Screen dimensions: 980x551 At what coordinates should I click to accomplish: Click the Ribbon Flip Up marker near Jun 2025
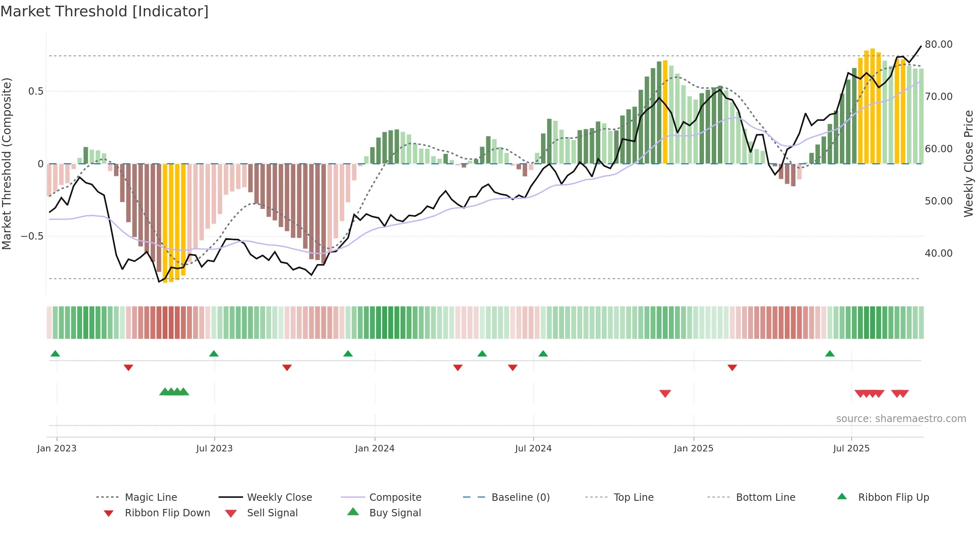[830, 353]
